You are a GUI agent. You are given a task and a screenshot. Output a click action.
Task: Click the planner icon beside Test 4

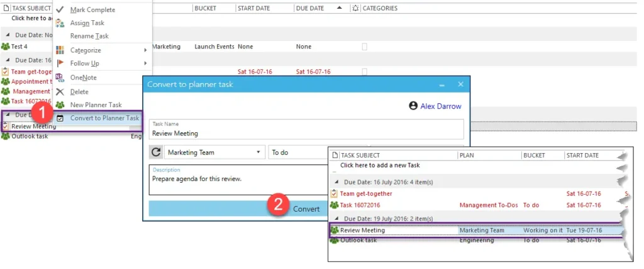click(6, 47)
